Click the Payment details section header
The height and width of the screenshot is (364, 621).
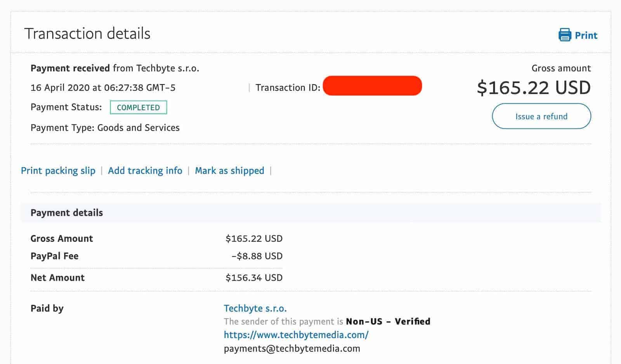click(67, 212)
